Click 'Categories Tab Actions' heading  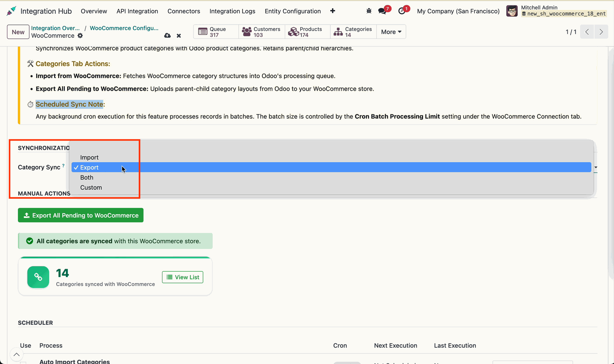(x=73, y=64)
